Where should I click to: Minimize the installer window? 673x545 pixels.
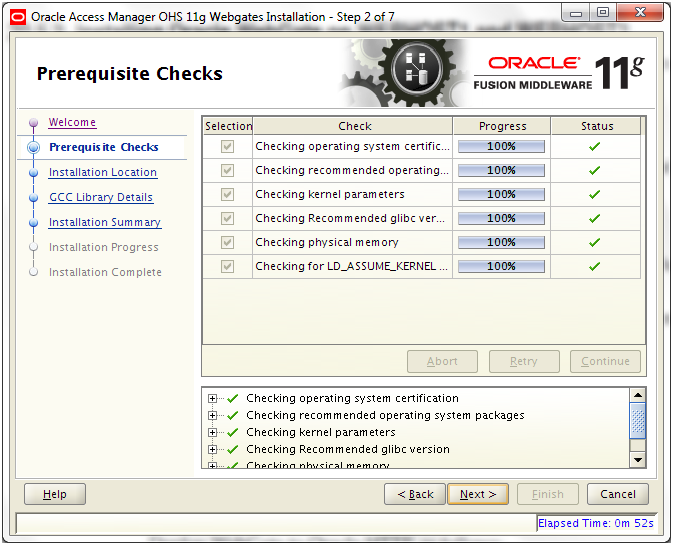pos(576,12)
